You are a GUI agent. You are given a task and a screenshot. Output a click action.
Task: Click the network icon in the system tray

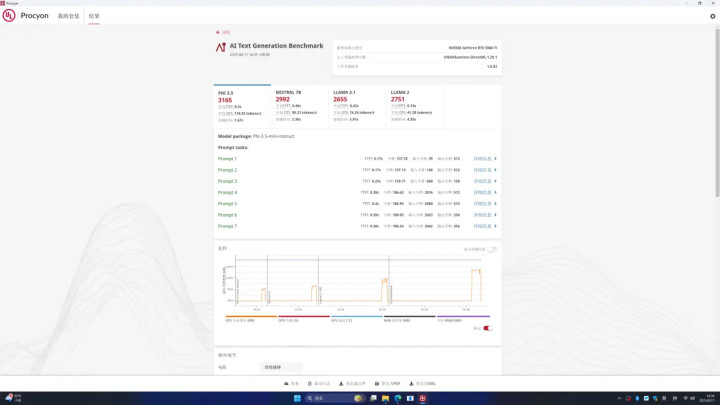coord(686,398)
